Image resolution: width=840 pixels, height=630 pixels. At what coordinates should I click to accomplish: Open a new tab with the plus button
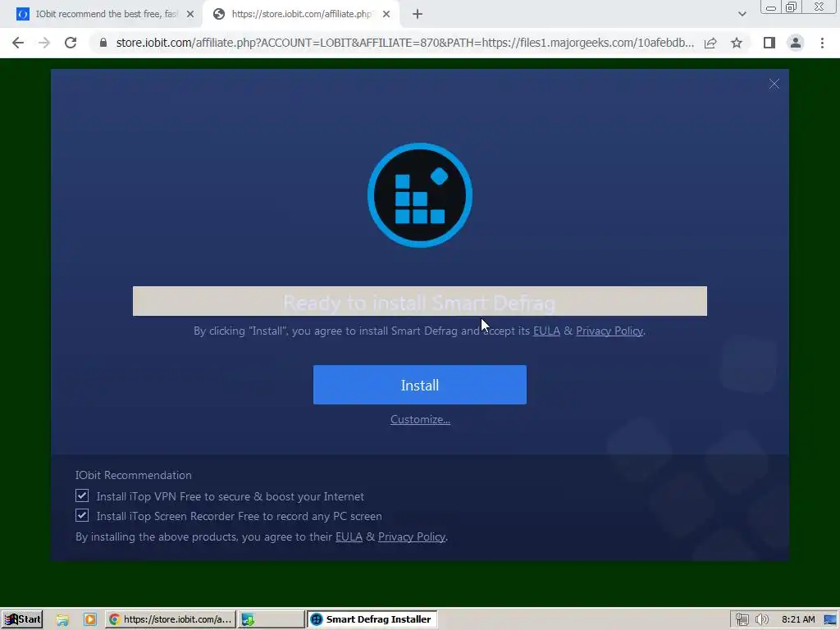point(418,15)
